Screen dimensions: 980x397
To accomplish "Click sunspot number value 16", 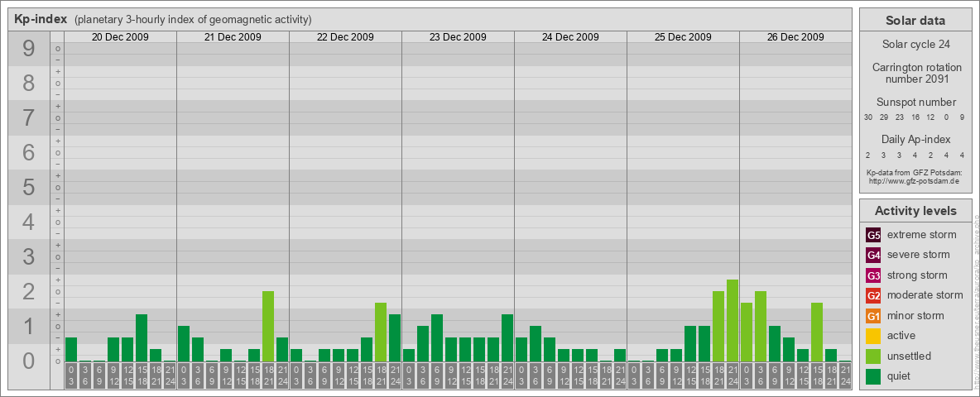I will pos(915,117).
